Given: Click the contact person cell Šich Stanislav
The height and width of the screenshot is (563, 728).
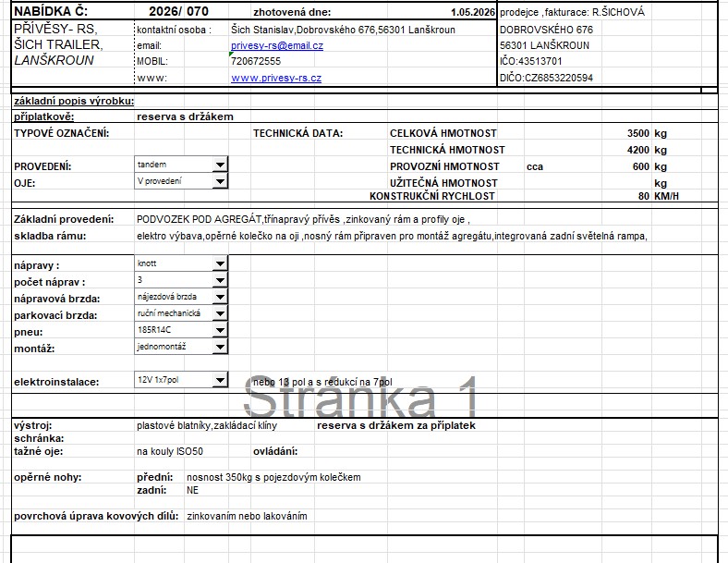Looking at the screenshot, I should pyautogui.click(x=343, y=30).
